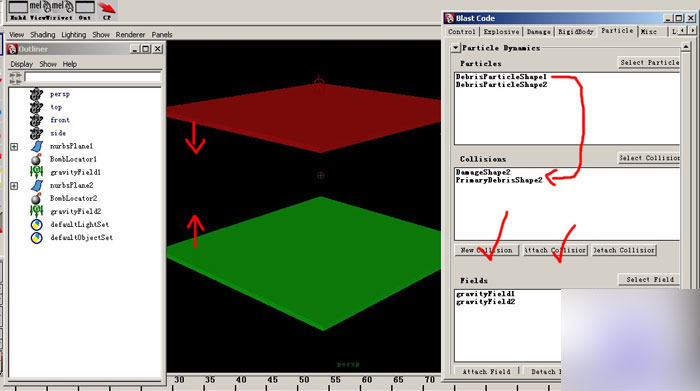
Task: Open the Panels menu
Action: 162,35
